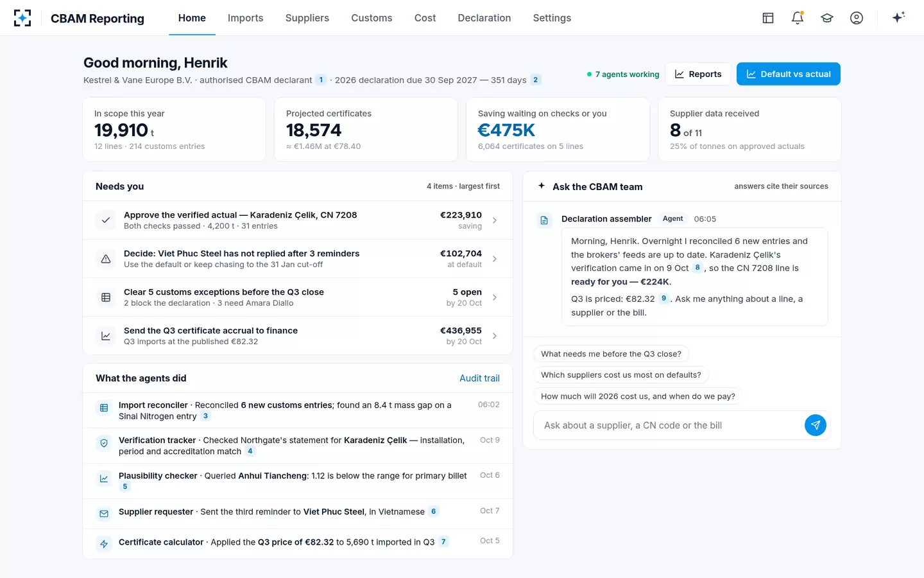The height and width of the screenshot is (578, 924).
Task: Open citation 1 next to authorised CBAM declarant
Action: (321, 80)
